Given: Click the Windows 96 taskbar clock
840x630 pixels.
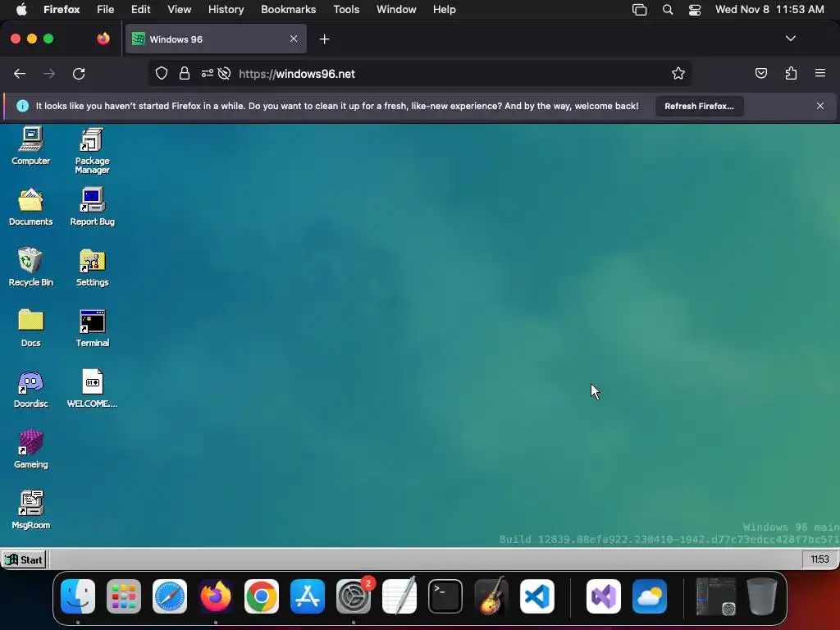Looking at the screenshot, I should (x=819, y=559).
